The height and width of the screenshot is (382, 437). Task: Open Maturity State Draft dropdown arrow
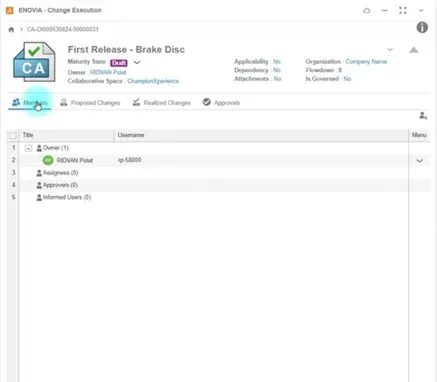click(x=137, y=62)
